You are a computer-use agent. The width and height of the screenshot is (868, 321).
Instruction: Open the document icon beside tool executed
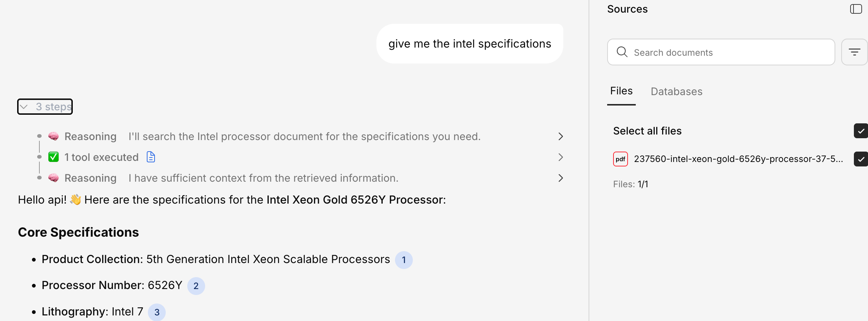(x=151, y=157)
